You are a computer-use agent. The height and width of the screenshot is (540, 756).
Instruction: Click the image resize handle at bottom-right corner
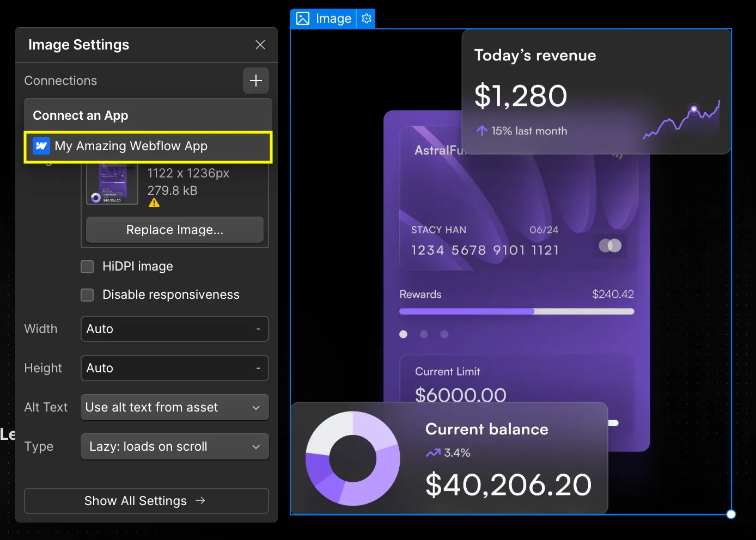click(731, 514)
